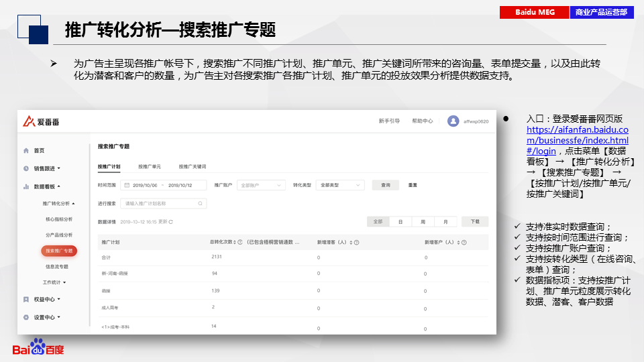The width and height of the screenshot is (644, 362).
Task: Click the refresh icon beside 更新
Action: click(x=171, y=222)
